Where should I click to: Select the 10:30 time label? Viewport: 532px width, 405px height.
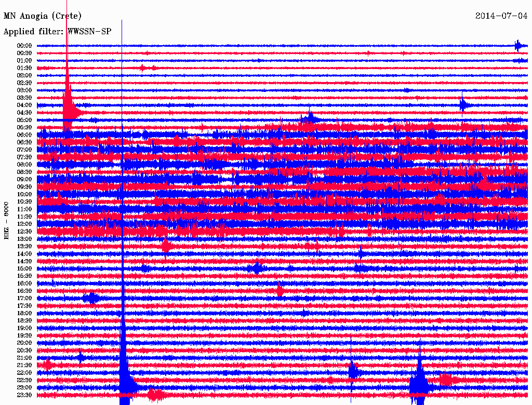[x=24, y=202]
